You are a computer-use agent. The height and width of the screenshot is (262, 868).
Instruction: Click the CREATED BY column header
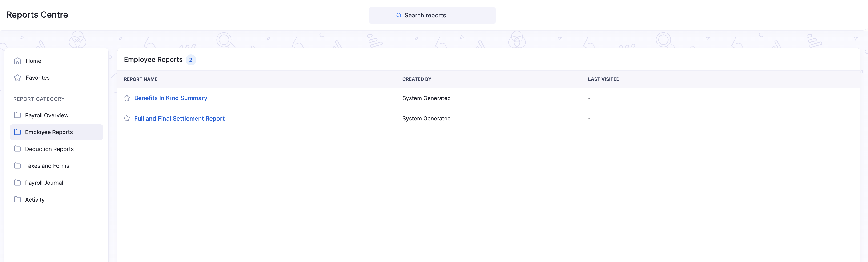coord(417,79)
